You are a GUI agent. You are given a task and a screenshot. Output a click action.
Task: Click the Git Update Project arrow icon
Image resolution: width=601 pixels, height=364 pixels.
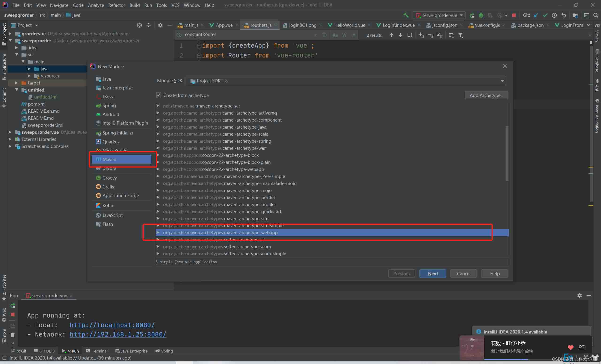click(x=536, y=15)
